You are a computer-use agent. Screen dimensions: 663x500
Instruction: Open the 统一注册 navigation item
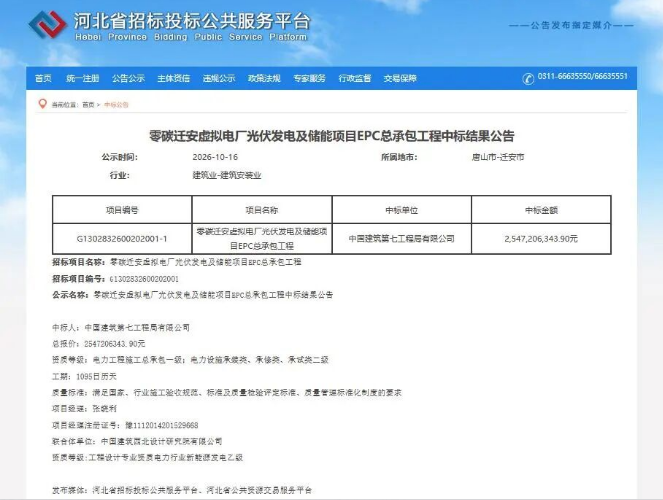coord(83,78)
